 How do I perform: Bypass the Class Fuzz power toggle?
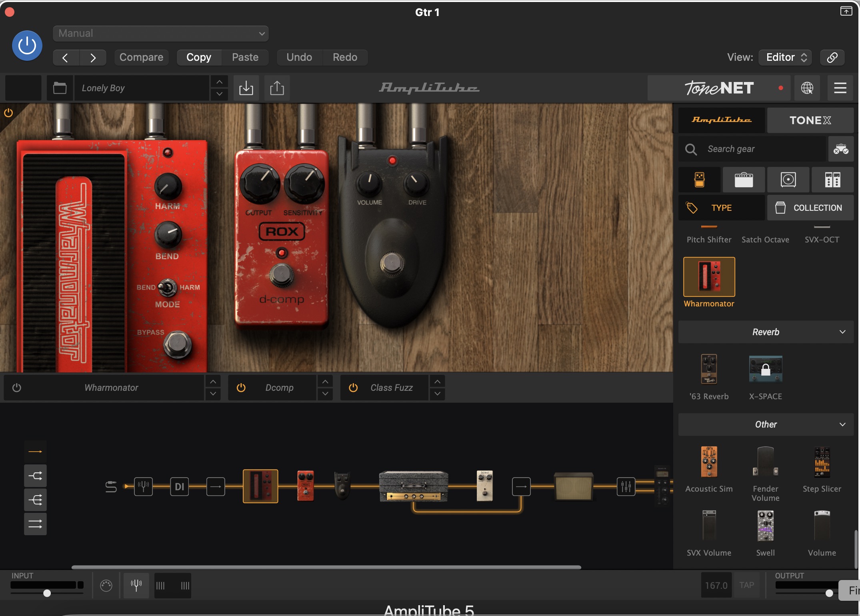(x=353, y=388)
